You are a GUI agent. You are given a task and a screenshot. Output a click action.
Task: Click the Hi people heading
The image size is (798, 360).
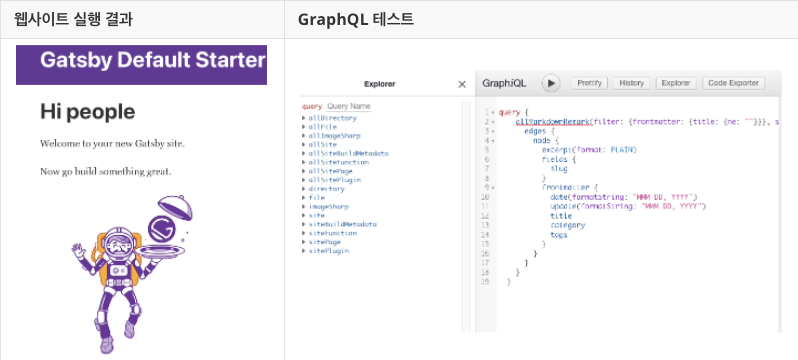pos(88,112)
